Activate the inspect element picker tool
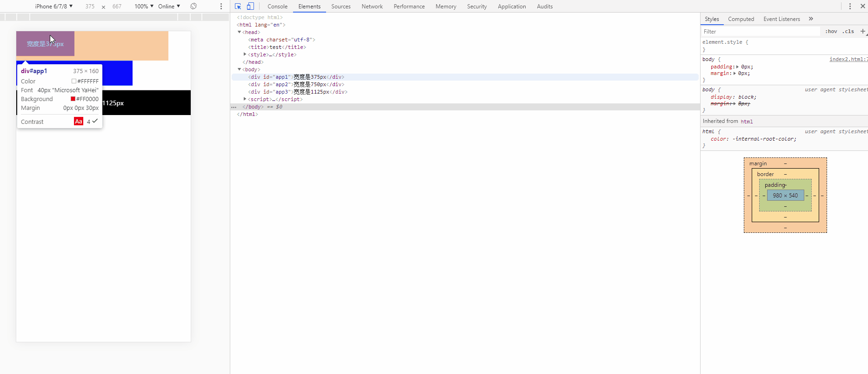Screen dimensions: 868x374 pos(238,7)
